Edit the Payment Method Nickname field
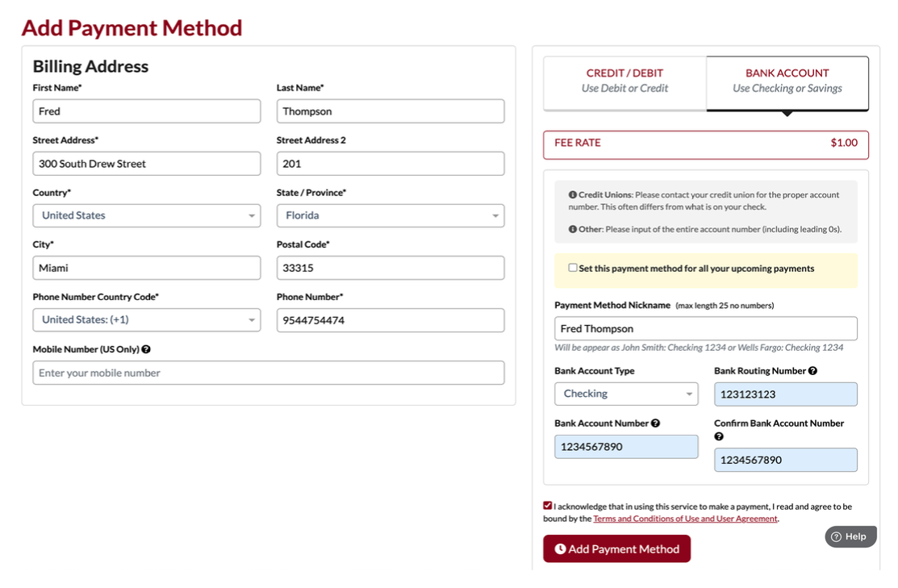The height and width of the screenshot is (588, 898). [x=704, y=327]
